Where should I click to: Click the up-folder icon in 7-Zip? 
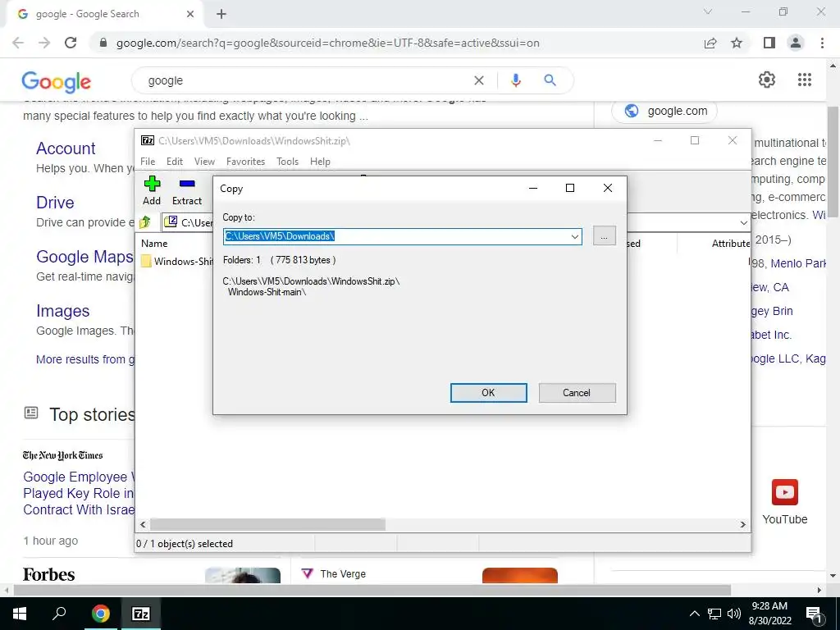(144, 221)
